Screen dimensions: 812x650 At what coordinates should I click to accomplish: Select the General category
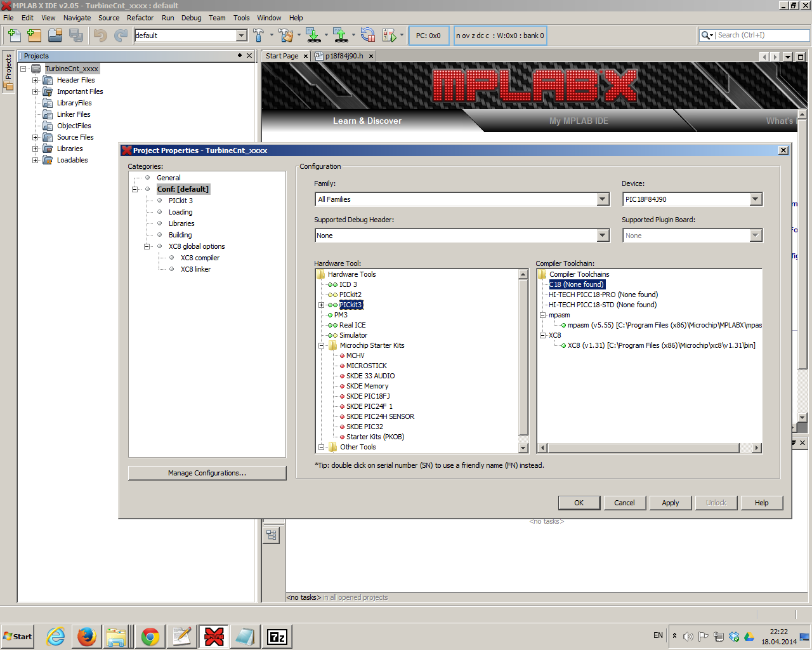169,178
